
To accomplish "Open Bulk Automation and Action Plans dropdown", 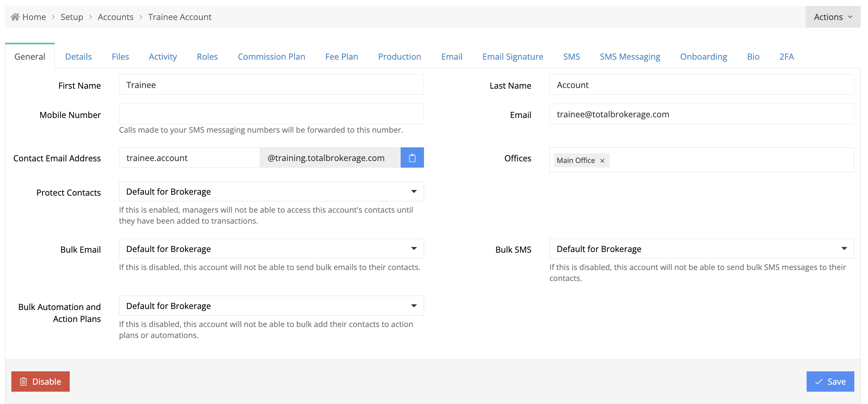I will point(271,306).
